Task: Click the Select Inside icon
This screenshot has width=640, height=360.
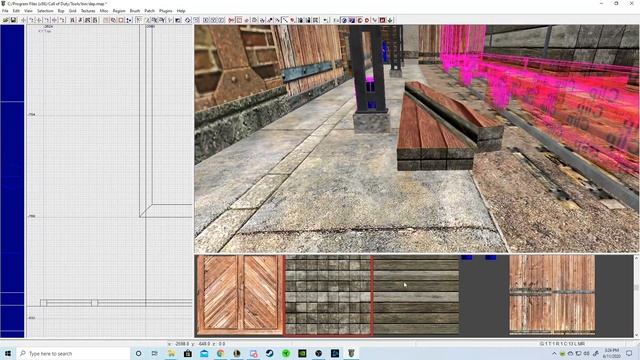Action: [95, 20]
